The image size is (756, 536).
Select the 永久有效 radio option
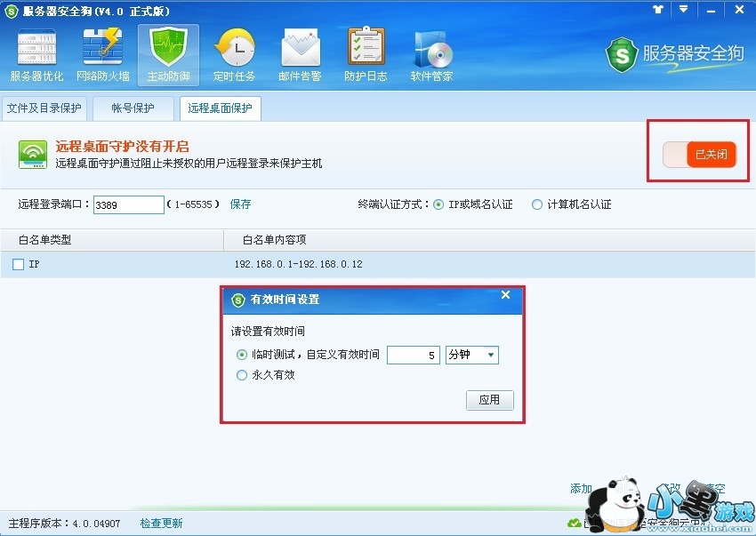[x=242, y=375]
